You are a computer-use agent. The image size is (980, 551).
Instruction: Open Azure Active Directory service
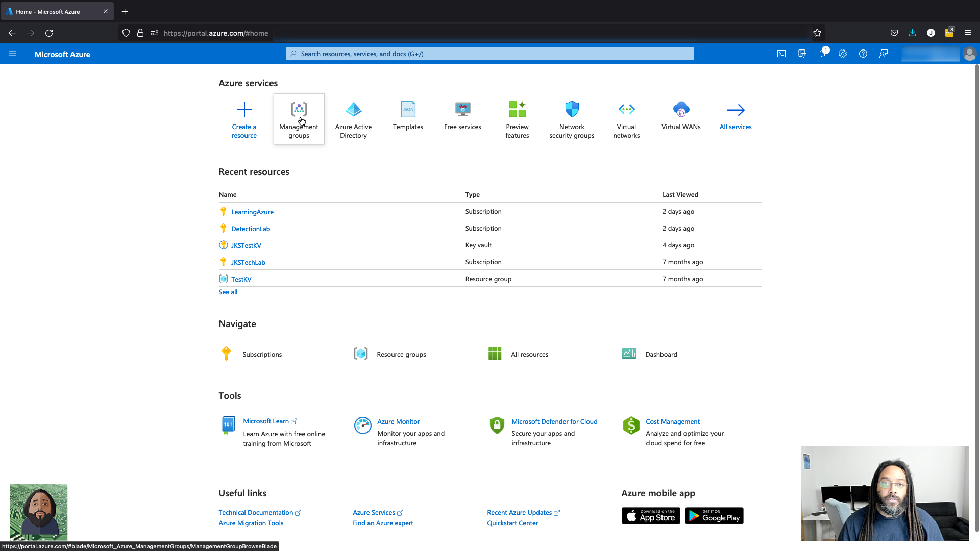coord(353,119)
